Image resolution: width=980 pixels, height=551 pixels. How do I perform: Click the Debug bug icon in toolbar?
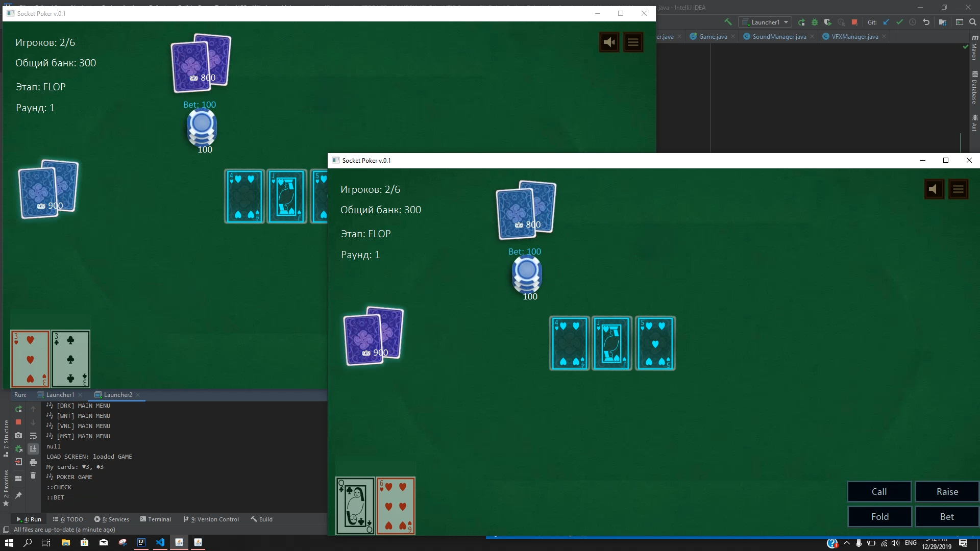pos(815,22)
